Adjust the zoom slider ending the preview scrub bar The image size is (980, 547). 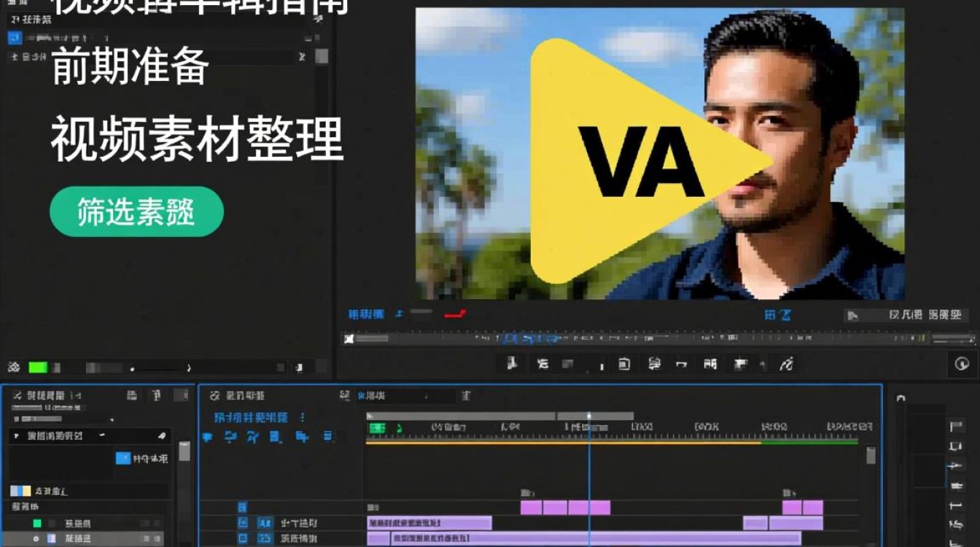pos(954,338)
